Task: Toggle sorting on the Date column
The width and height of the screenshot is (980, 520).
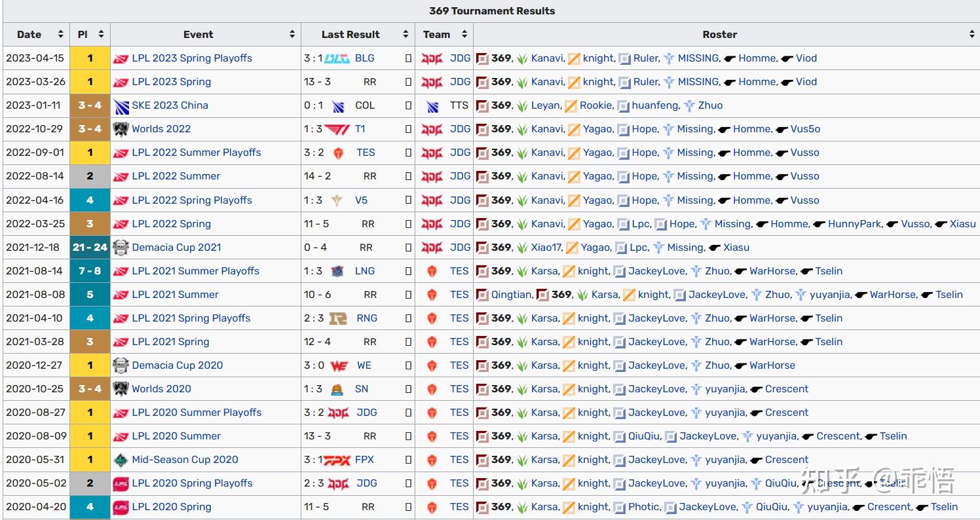Action: tap(60, 34)
